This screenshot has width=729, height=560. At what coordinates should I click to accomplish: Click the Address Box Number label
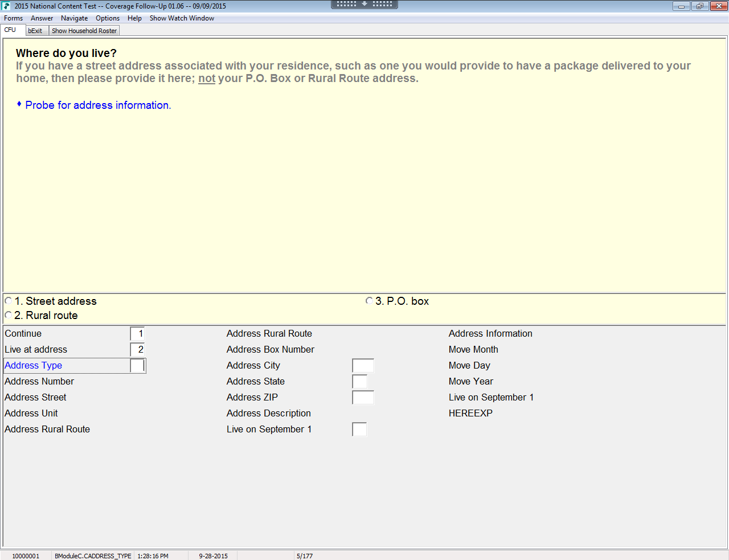click(x=271, y=350)
